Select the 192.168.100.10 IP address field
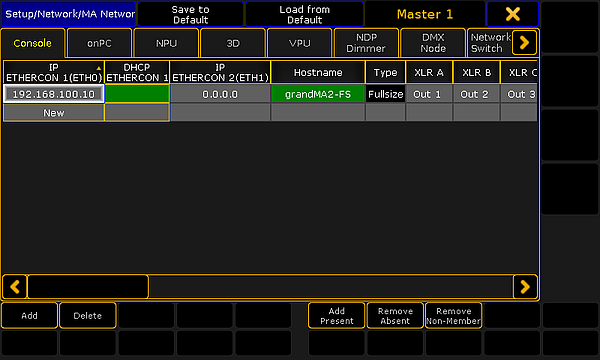This screenshot has height=360, width=600. (x=54, y=94)
